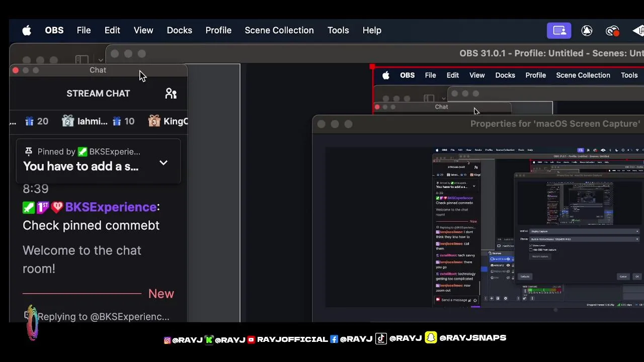Click the 'OBS 31.0.1 - Profile: Untitled' window title
Viewport: 644px width, 362px height.
point(551,53)
